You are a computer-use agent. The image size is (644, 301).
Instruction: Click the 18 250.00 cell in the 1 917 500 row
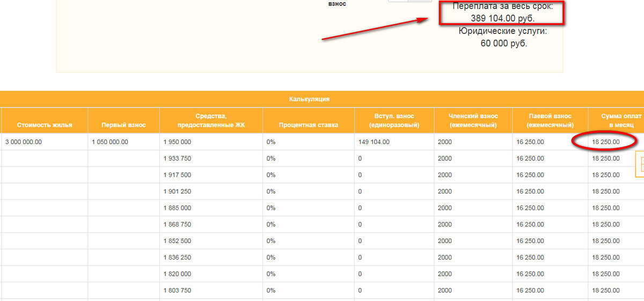pos(616,175)
